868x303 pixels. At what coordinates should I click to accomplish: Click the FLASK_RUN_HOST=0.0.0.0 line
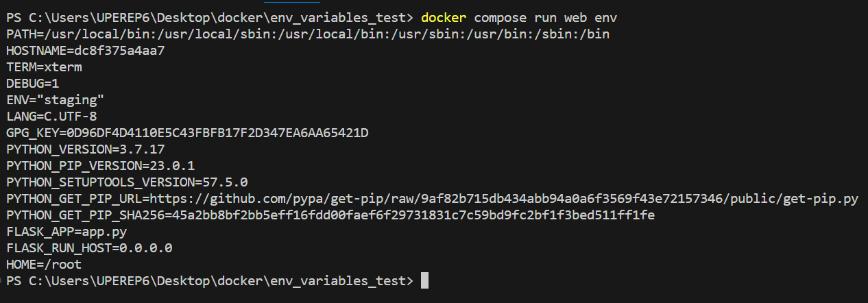(x=89, y=248)
